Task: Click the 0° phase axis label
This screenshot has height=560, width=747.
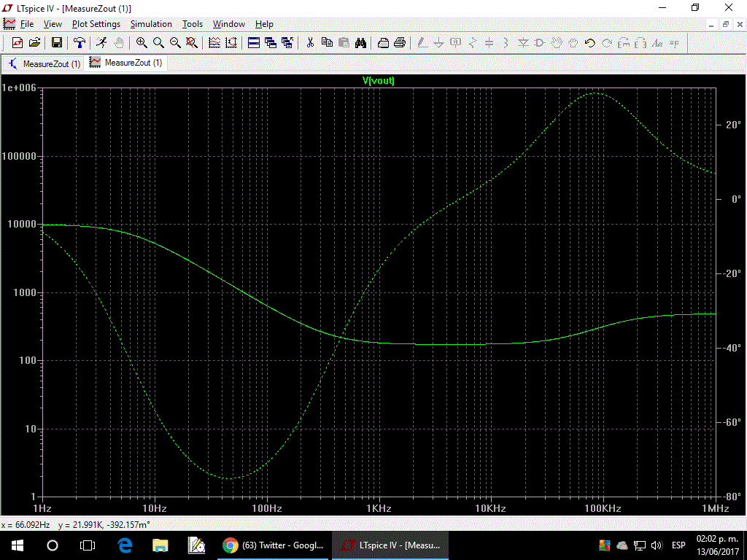Action: click(x=736, y=199)
